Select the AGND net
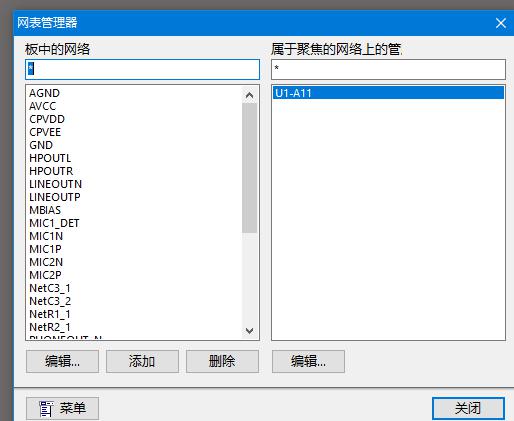 (44, 93)
